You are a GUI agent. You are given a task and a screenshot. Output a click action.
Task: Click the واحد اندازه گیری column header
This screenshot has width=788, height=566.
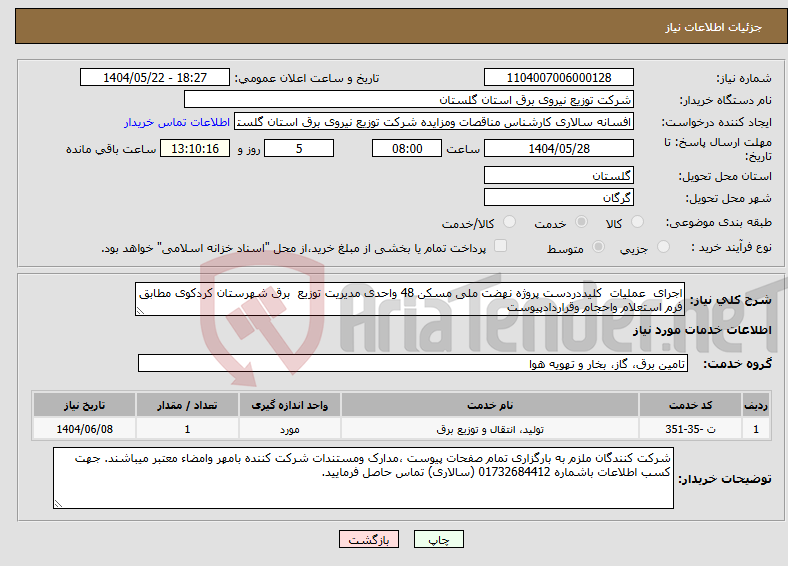pos(290,405)
